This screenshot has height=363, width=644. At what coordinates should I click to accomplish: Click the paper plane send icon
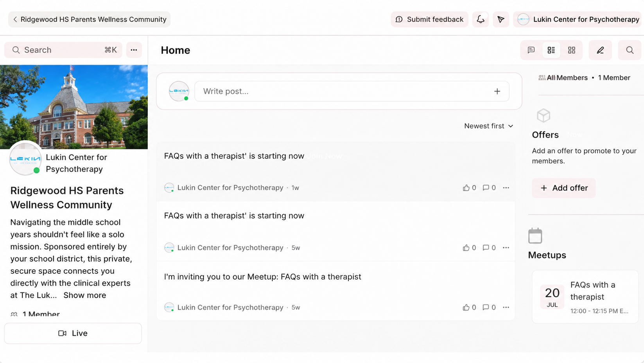500,19
